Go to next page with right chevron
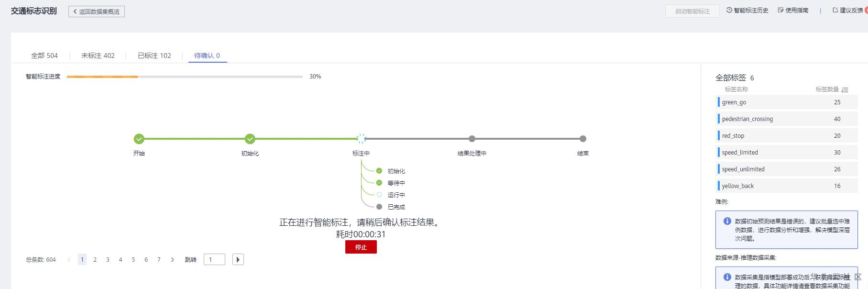The image size is (868, 289). [x=172, y=260]
